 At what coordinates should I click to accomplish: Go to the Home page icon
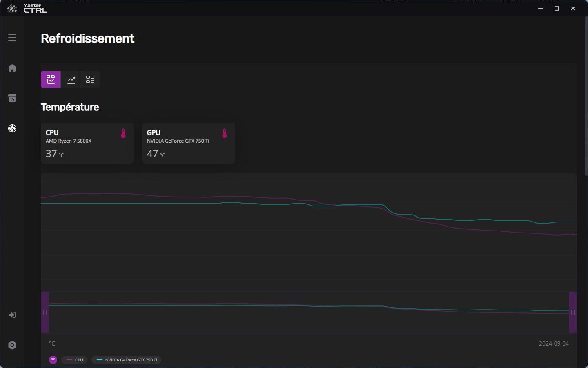point(12,68)
